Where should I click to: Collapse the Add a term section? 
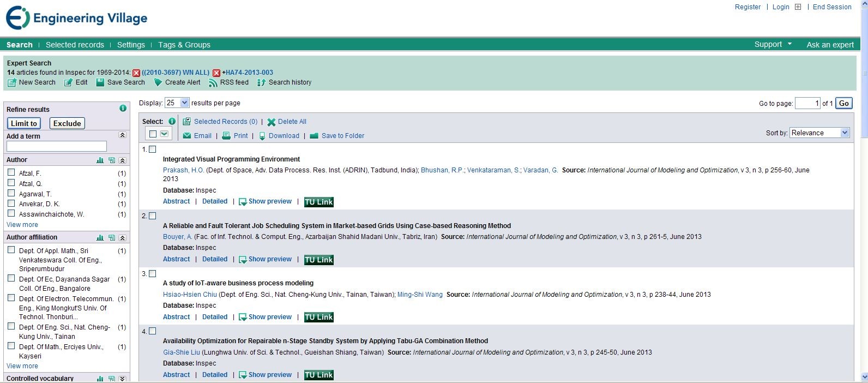(x=123, y=135)
